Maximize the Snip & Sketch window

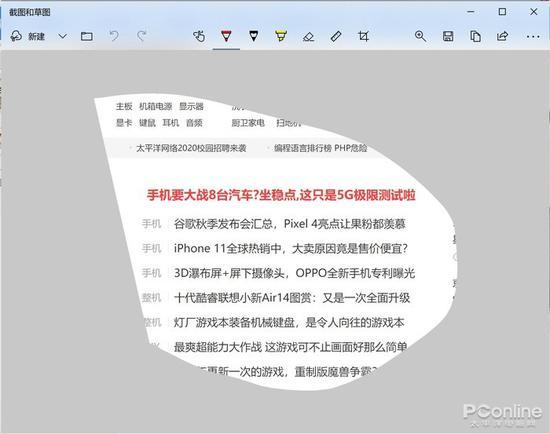502,12
